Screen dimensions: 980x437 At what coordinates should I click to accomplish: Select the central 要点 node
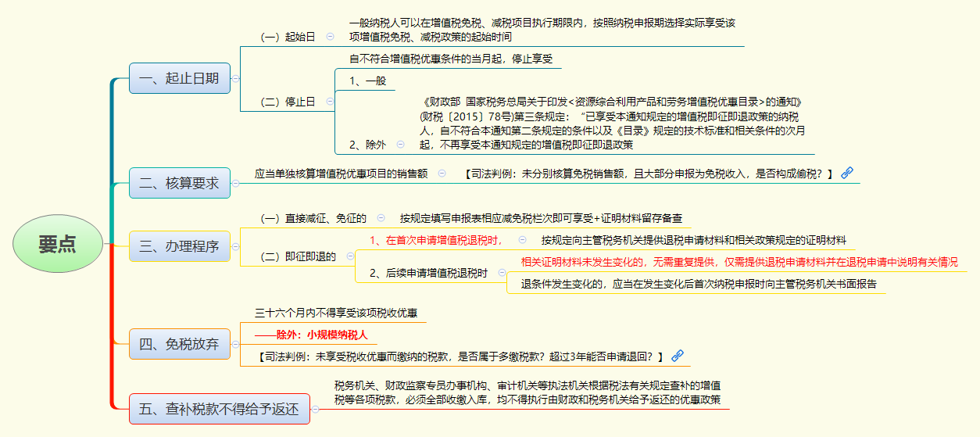pos(58,245)
